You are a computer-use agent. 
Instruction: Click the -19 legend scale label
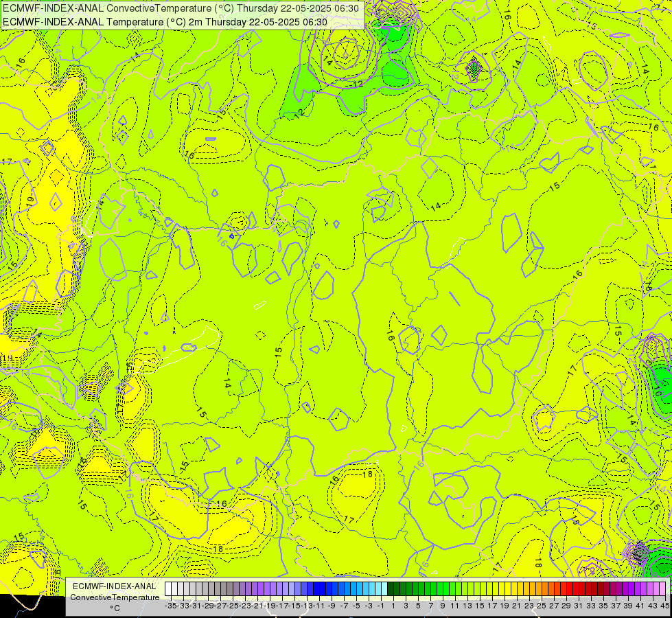(270, 606)
